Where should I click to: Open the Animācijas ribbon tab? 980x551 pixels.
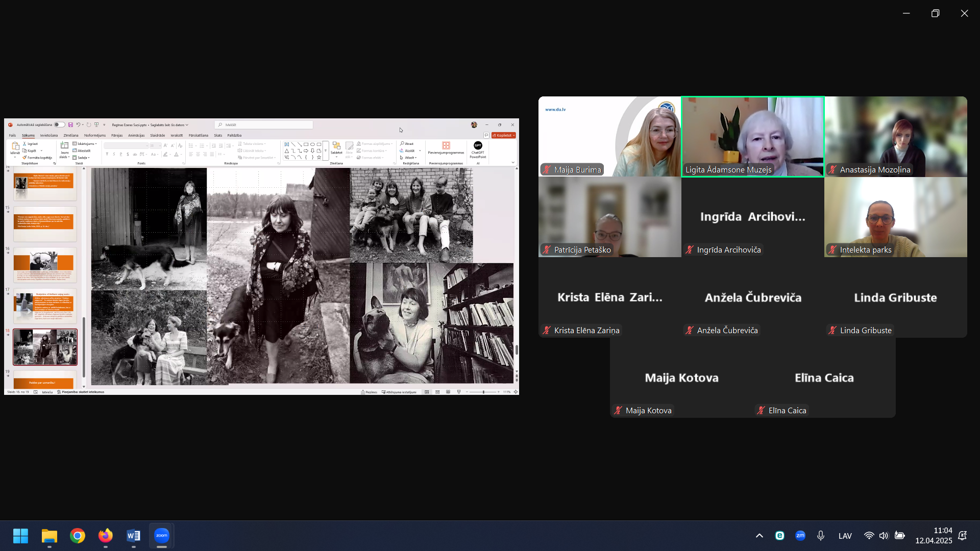pyautogui.click(x=136, y=136)
